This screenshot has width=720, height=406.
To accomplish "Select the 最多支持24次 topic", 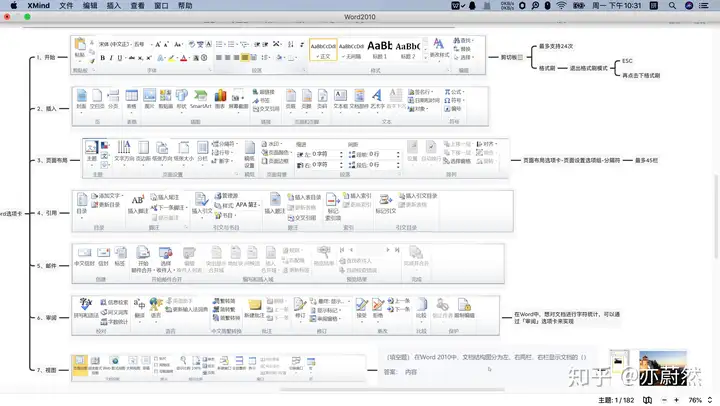I will point(556,46).
